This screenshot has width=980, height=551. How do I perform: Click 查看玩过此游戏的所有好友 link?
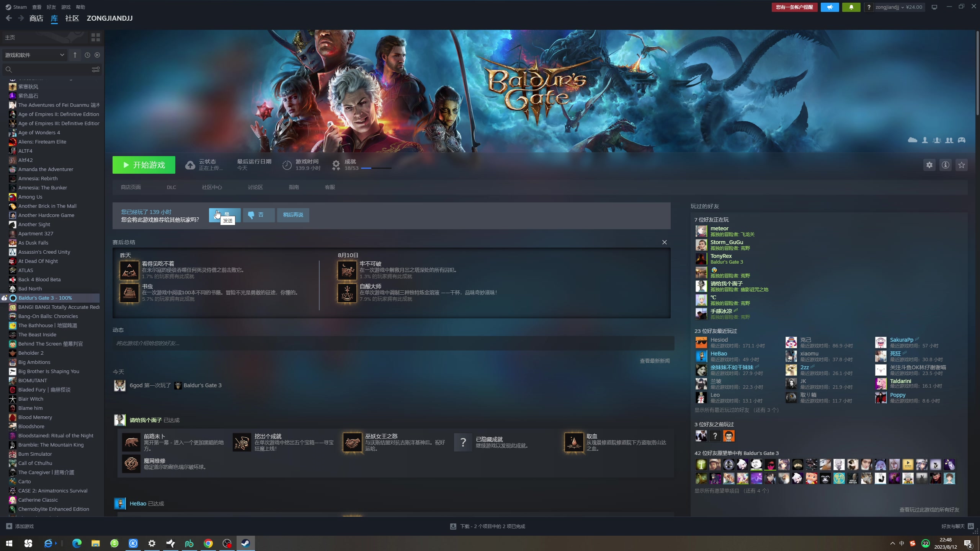click(x=929, y=510)
